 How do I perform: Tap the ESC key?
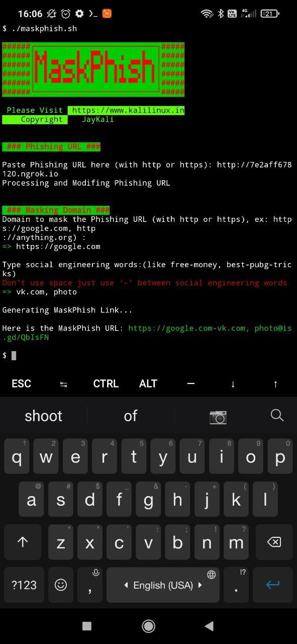[x=21, y=384]
